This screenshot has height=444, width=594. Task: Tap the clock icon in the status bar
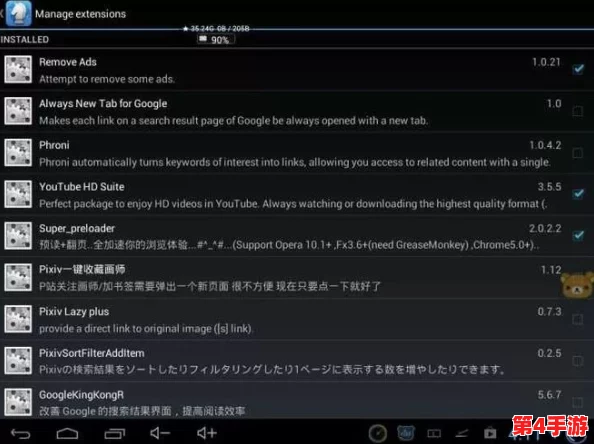[x=378, y=433]
